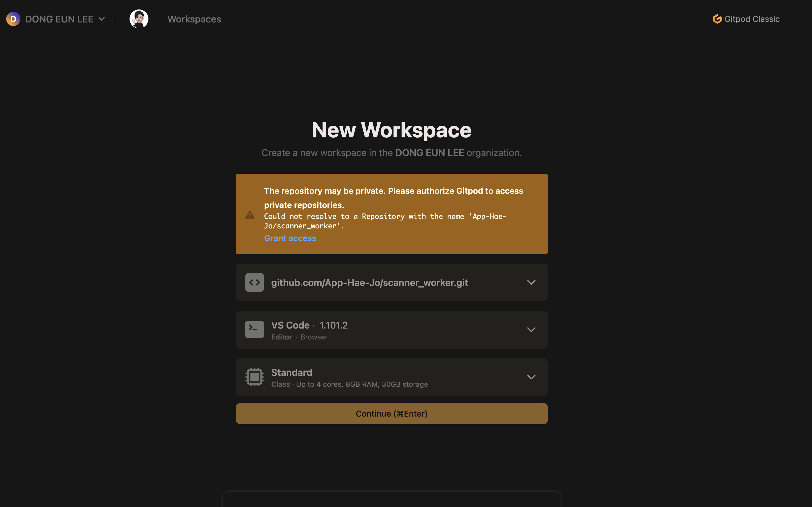Click the warning triangle icon in alert
This screenshot has height=507, width=812.
[250, 215]
